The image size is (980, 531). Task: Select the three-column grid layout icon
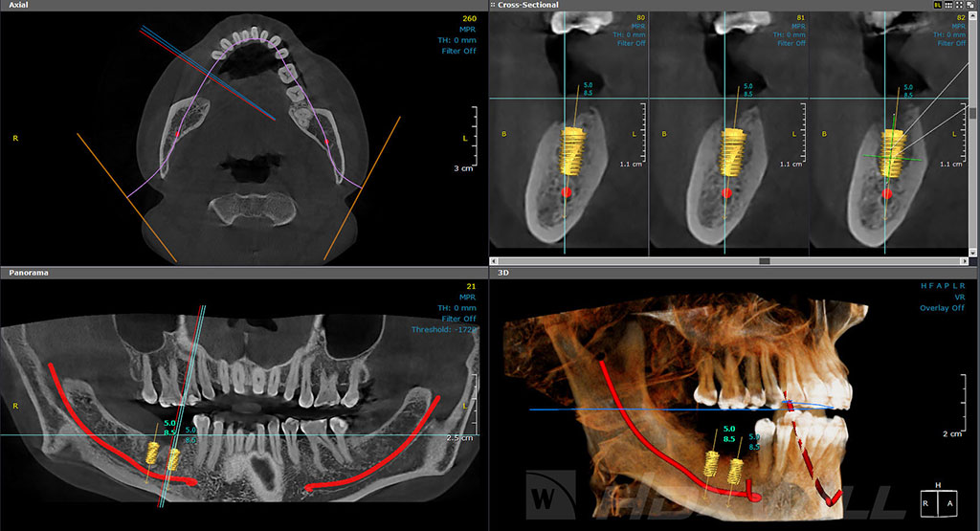pos(948,5)
